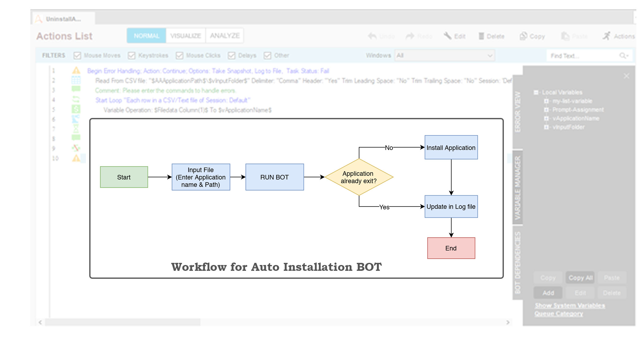Open the Windows dropdown set to All
Image resolution: width=644 pixels, height=337 pixels.
(444, 55)
